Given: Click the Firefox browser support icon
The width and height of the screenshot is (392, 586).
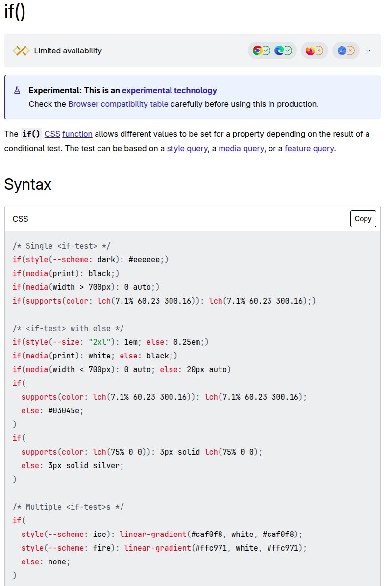Looking at the screenshot, I should 311,51.
